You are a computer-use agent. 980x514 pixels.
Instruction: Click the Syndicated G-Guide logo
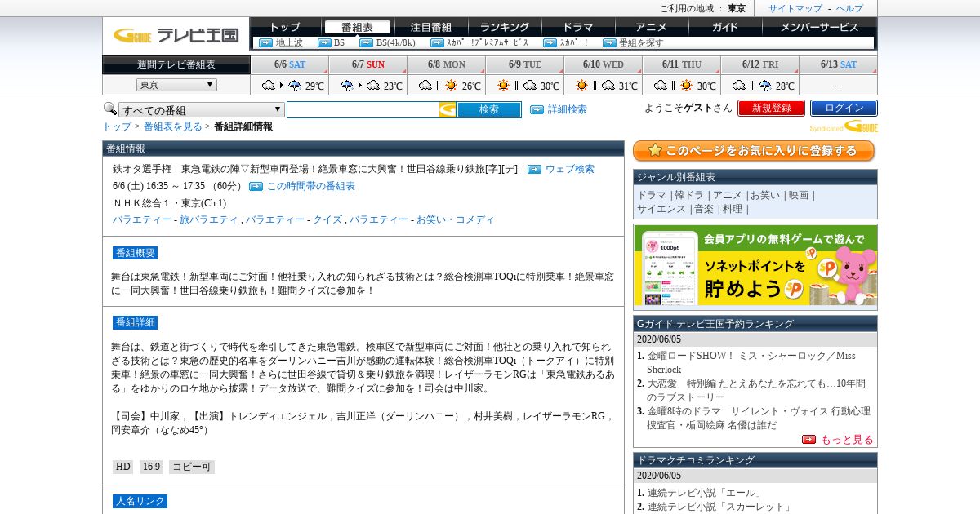[844, 126]
